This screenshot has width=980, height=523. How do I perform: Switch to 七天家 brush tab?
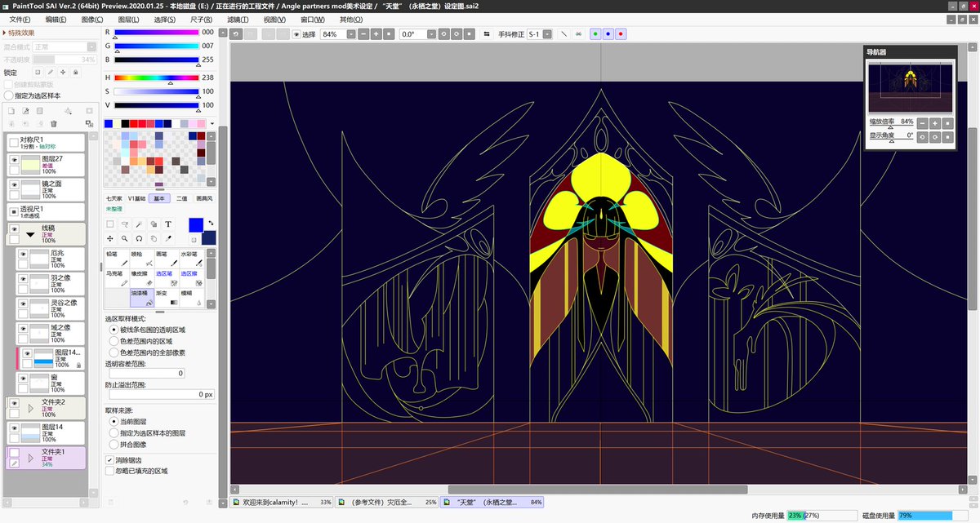point(114,198)
